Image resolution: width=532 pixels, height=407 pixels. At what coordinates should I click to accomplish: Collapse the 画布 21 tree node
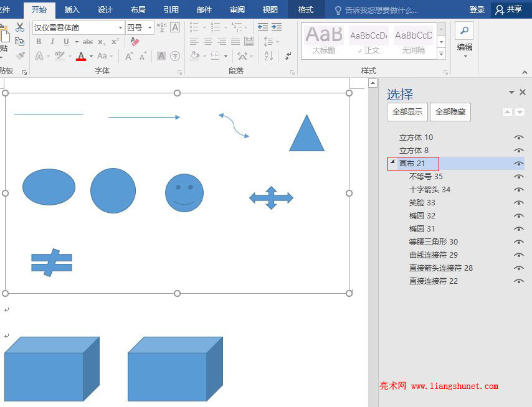coord(392,162)
